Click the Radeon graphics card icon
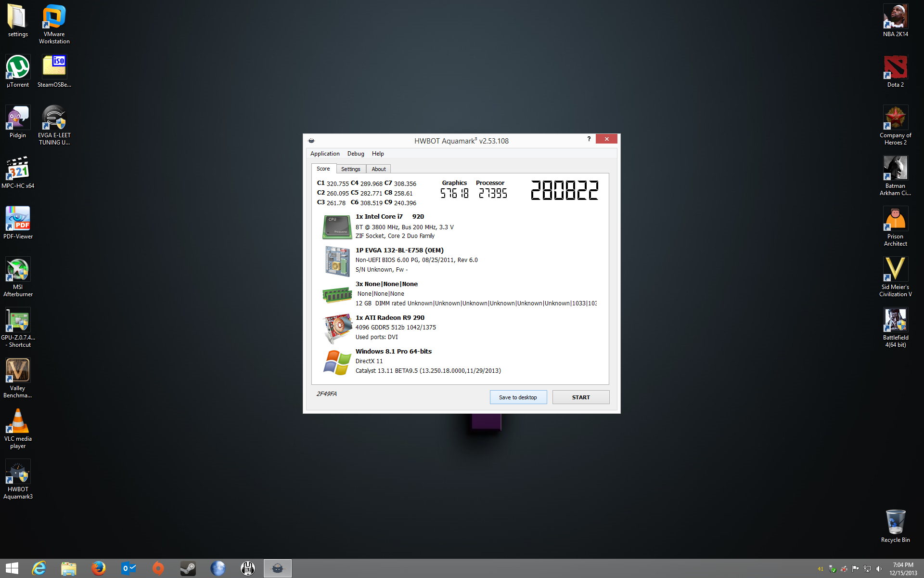Viewport: 924px width, 578px height. point(337,328)
